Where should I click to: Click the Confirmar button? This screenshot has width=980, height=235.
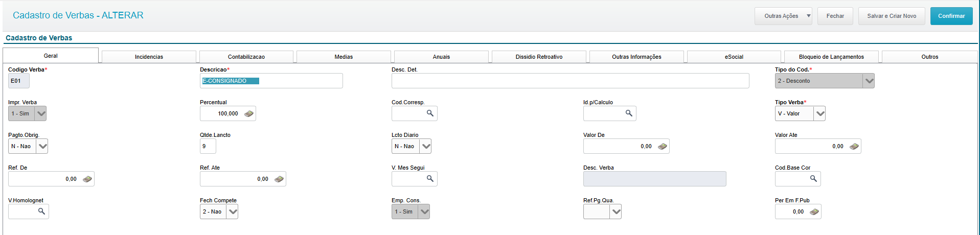951,16
